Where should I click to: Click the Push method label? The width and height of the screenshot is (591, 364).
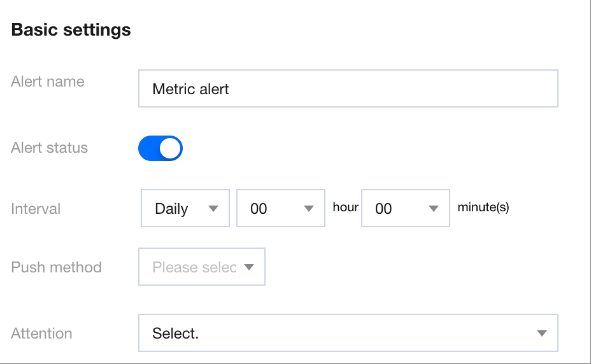(x=56, y=267)
